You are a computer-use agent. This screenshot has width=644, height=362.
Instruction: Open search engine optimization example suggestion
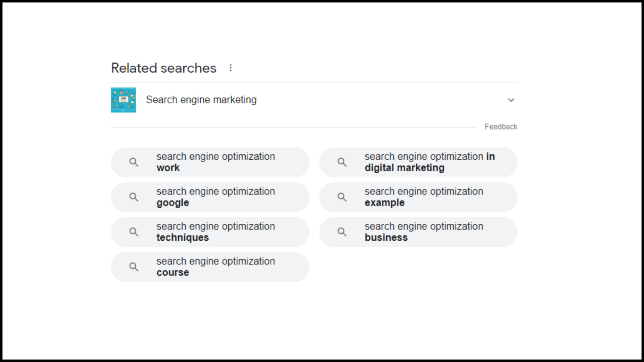tap(418, 197)
